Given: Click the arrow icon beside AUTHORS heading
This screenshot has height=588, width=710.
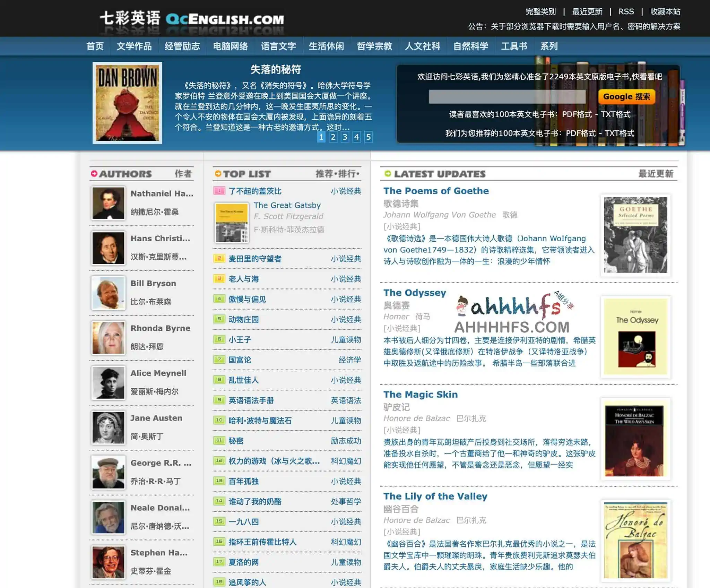Looking at the screenshot, I should [x=93, y=174].
